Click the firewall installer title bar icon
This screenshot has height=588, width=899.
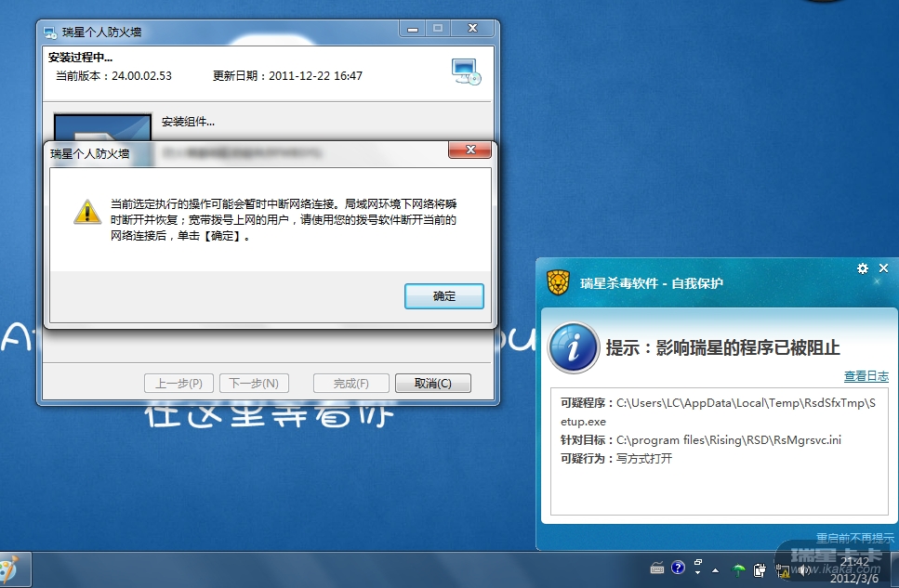pyautogui.click(x=50, y=33)
